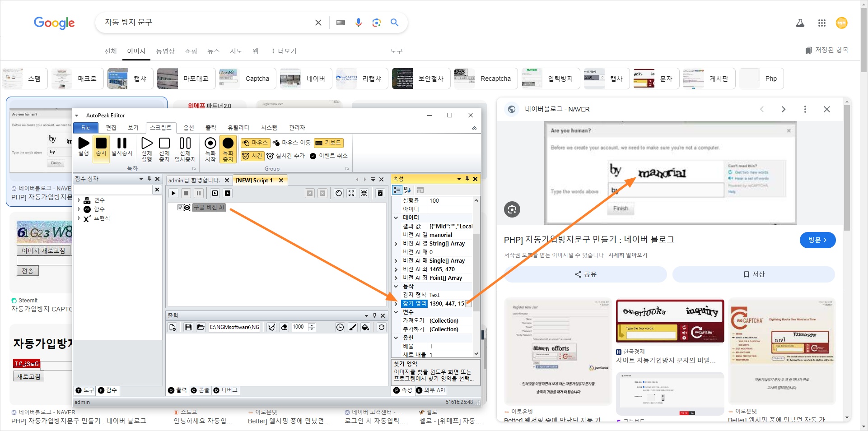Open the 자세히 알아보기 link
Image resolution: width=868 pixels, height=431 pixels.
pos(628,255)
